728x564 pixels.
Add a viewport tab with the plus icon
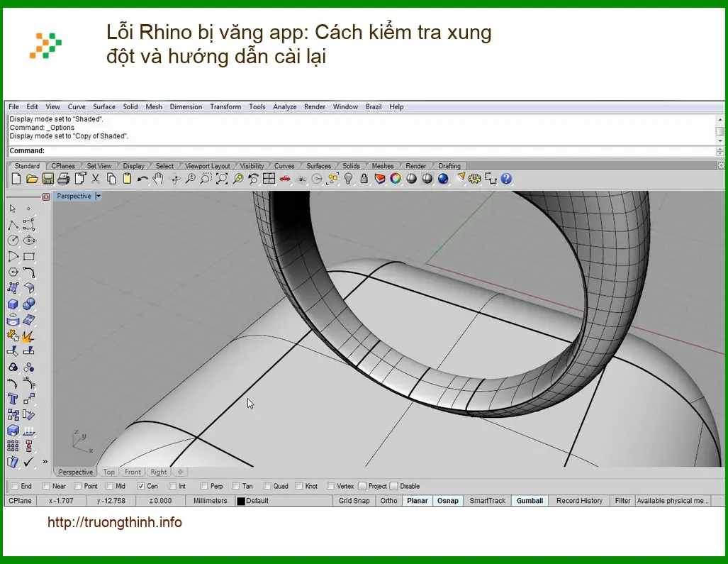[x=180, y=472]
